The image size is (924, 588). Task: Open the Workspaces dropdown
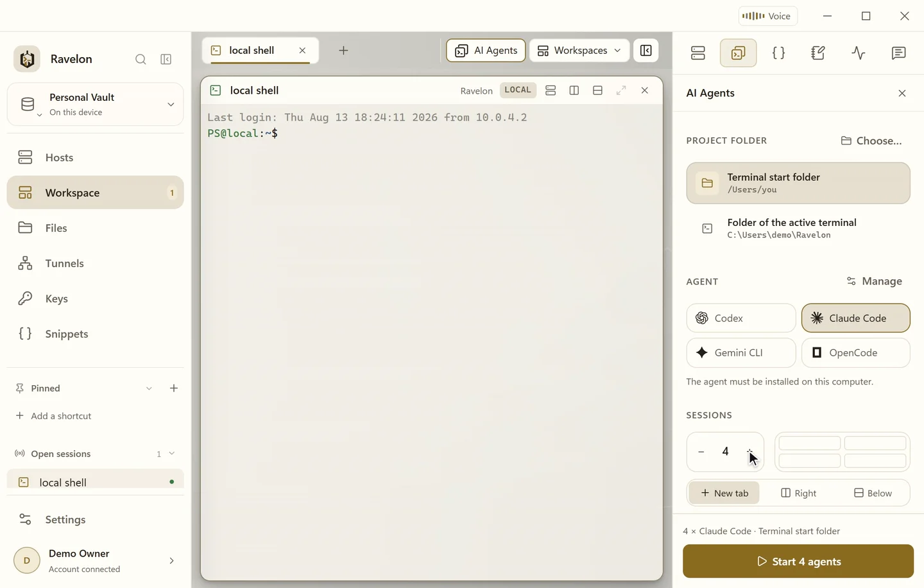click(x=579, y=50)
